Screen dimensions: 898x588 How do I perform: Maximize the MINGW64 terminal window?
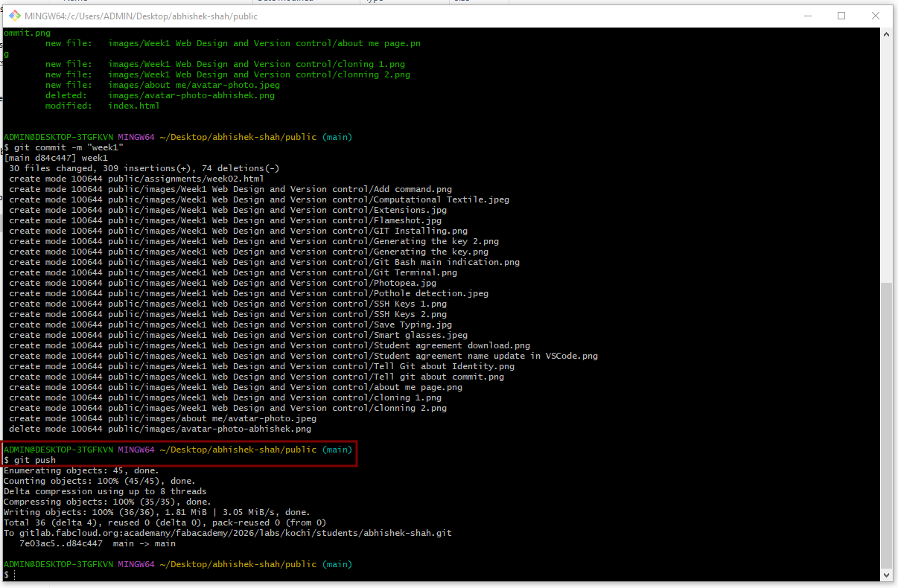pos(841,16)
